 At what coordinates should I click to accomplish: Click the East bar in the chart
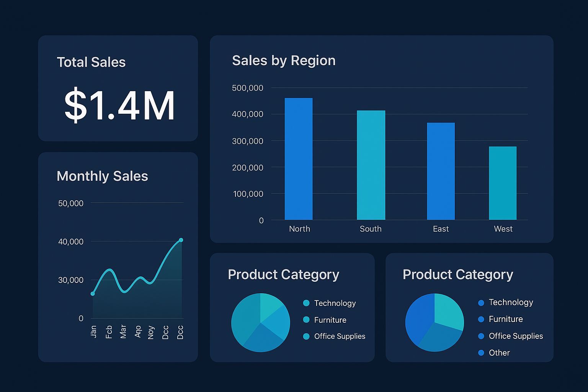[x=441, y=171]
